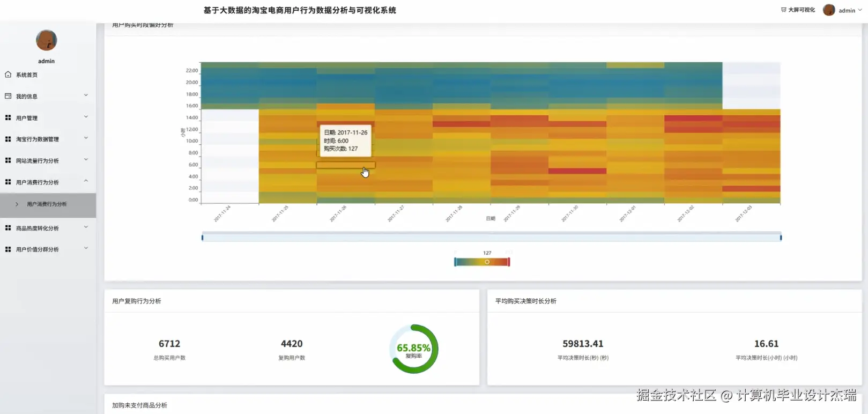This screenshot has width=868, height=414.
Task: Expand the 淘宝行为数据管理 chevron
Action: point(86,138)
